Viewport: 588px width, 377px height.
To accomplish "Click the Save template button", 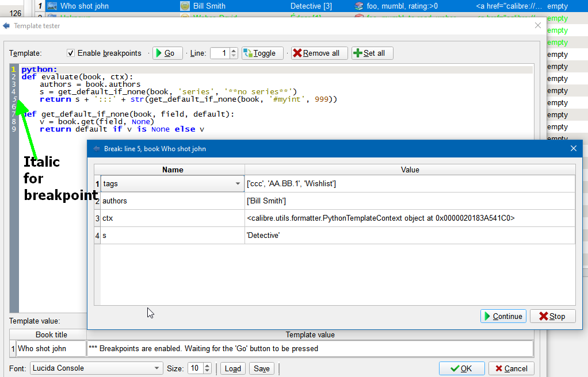I will coord(261,368).
